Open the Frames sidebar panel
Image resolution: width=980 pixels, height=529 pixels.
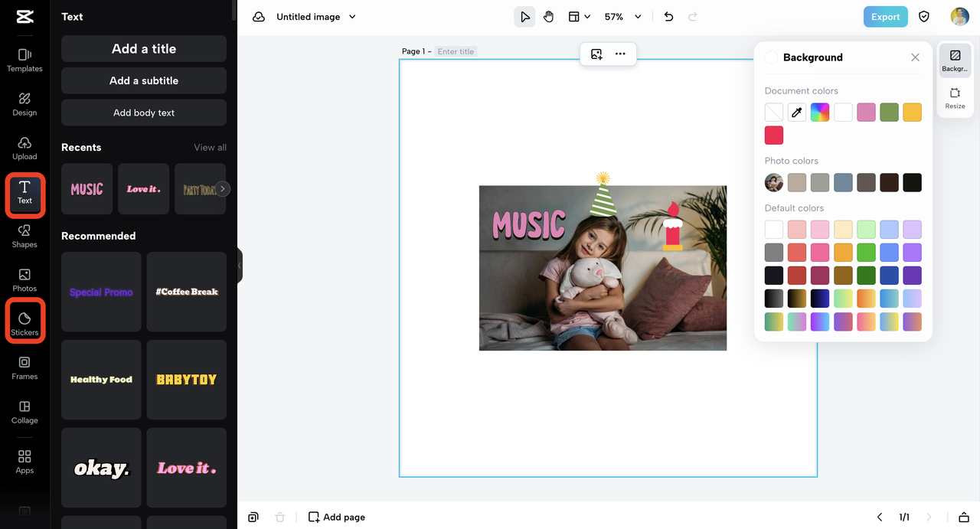click(x=24, y=368)
